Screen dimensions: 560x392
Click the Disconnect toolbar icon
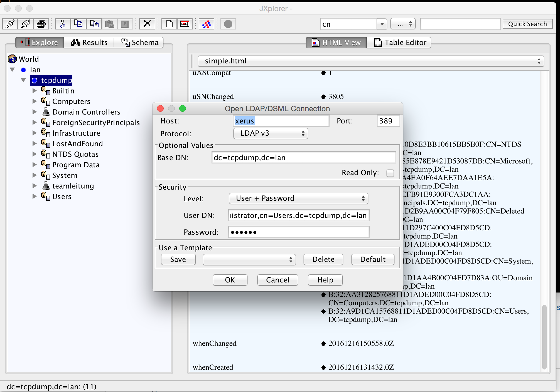[26, 24]
